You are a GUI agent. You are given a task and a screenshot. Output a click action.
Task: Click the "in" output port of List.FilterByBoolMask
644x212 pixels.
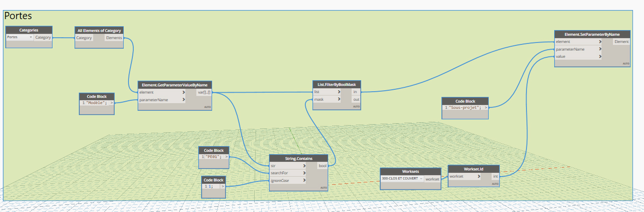click(x=355, y=92)
